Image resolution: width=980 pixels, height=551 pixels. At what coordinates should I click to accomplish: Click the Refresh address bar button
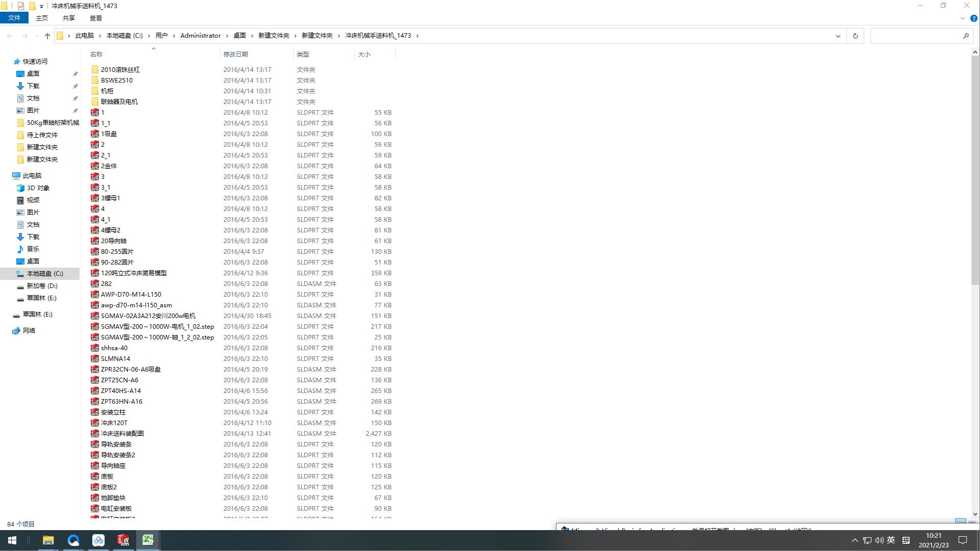click(856, 36)
